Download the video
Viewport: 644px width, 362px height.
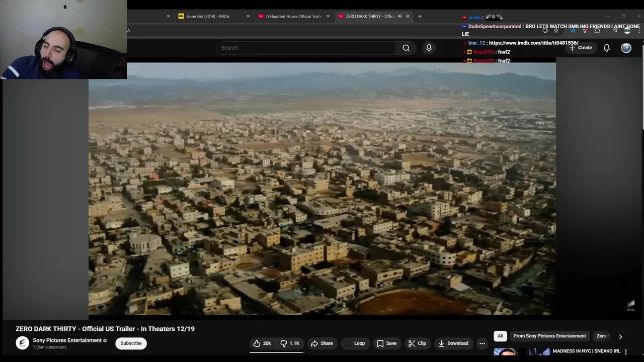453,343
